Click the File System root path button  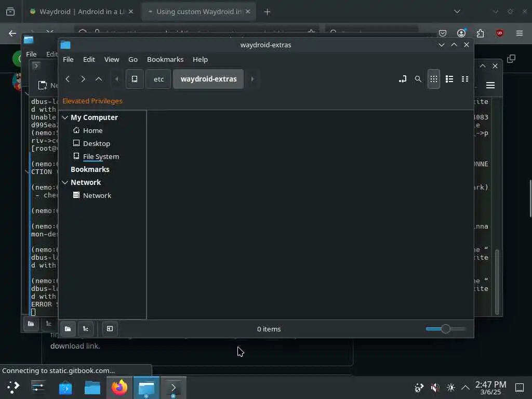point(135,79)
